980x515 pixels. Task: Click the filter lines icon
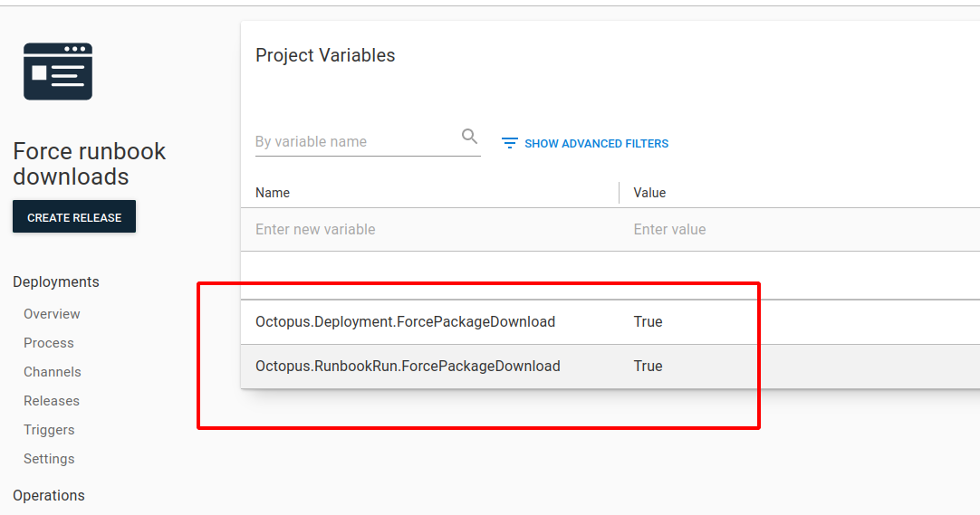tap(509, 144)
